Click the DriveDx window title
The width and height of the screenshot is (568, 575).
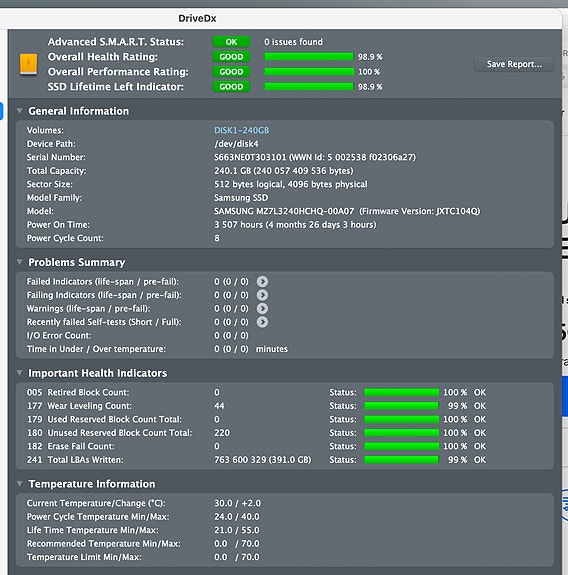(x=197, y=18)
